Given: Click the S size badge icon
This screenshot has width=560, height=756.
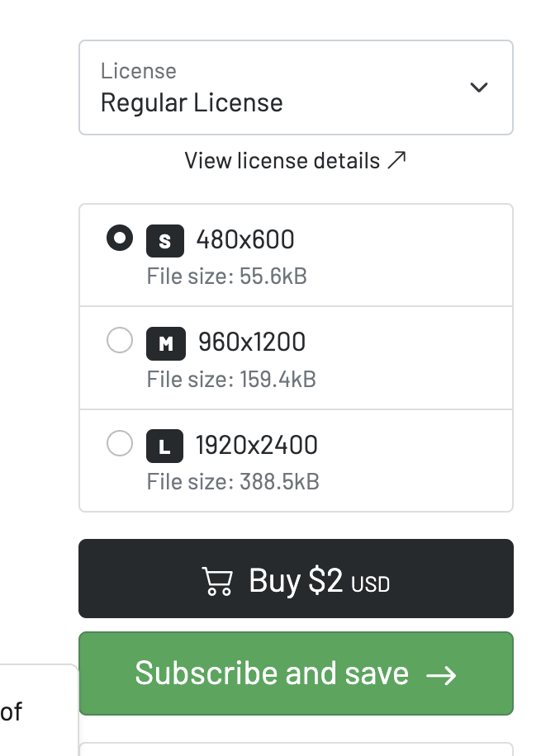Looking at the screenshot, I should pos(164,241).
